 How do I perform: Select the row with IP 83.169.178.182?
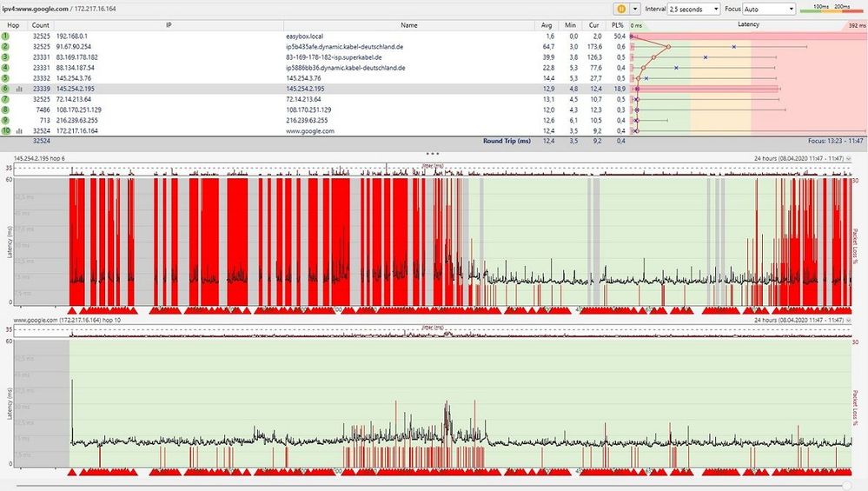pyautogui.click(x=315, y=57)
